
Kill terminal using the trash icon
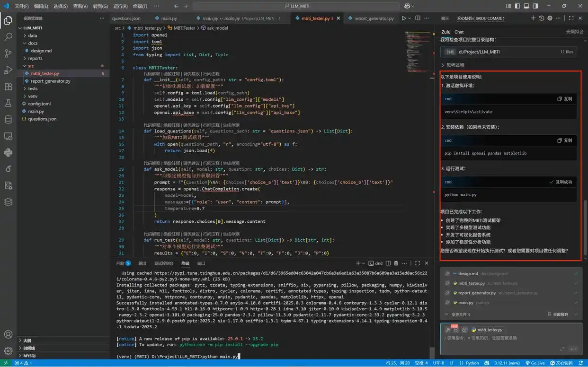[396, 263]
